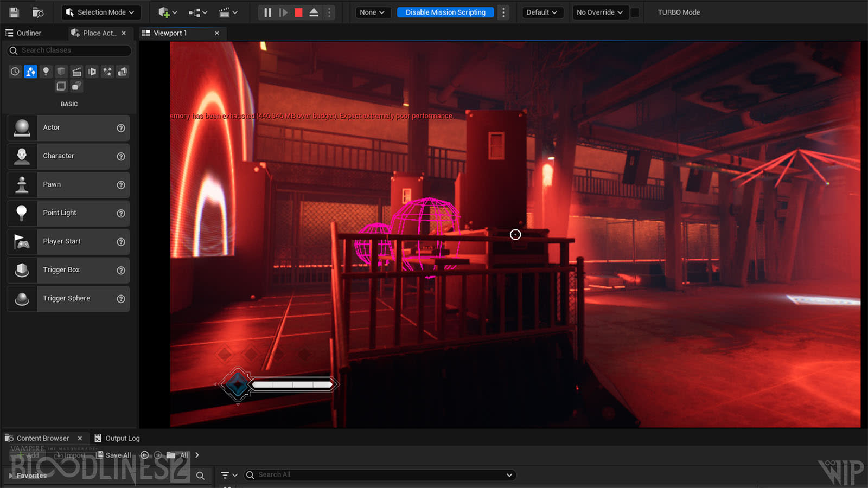Click the Eject from player icon
The height and width of the screenshot is (488, 868).
click(314, 12)
